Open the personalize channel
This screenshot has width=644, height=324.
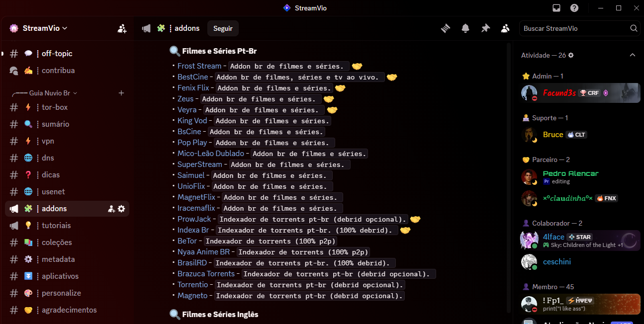67,293
